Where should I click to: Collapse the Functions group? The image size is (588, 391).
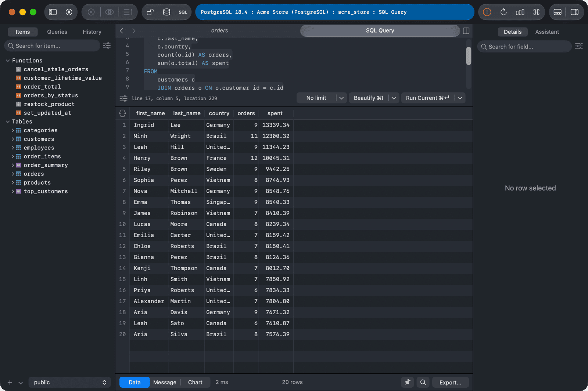8,61
